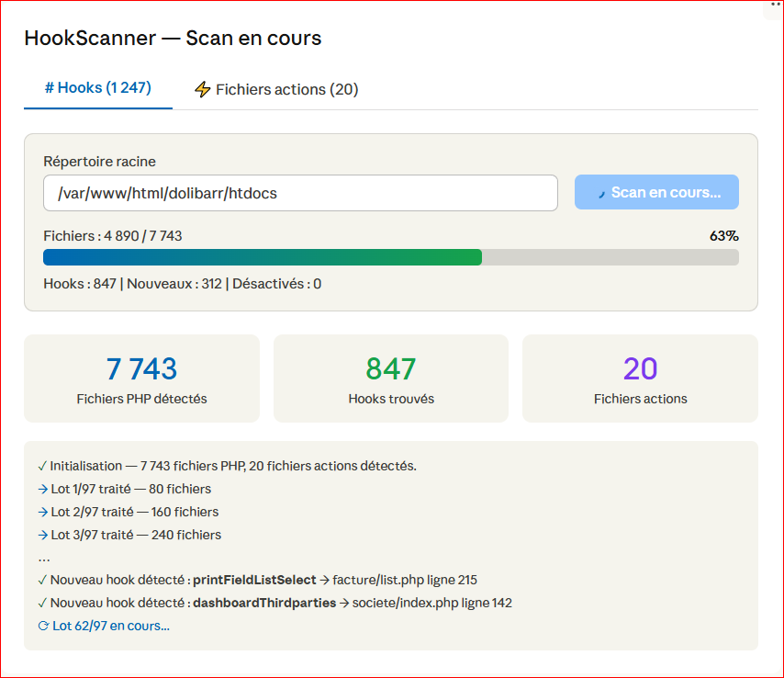Click the Lot 62/97 en cours... link
The height and width of the screenshot is (678, 784).
(x=111, y=626)
